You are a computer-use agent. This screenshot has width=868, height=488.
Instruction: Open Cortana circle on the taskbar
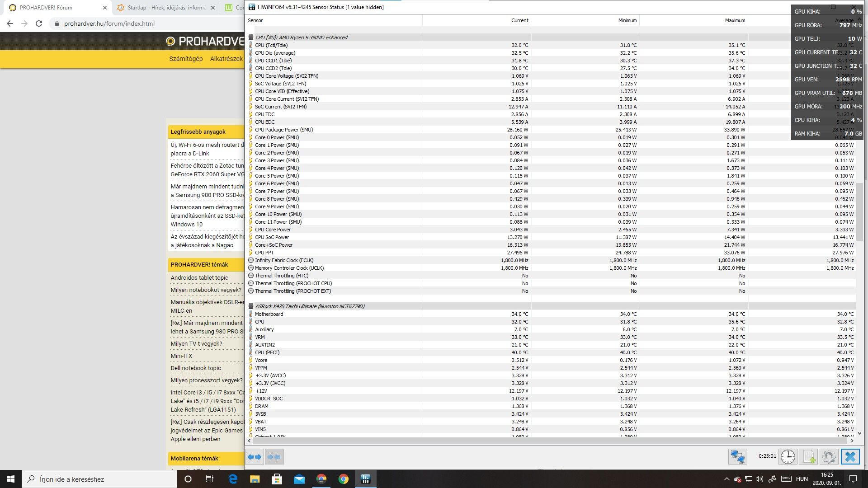188,479
